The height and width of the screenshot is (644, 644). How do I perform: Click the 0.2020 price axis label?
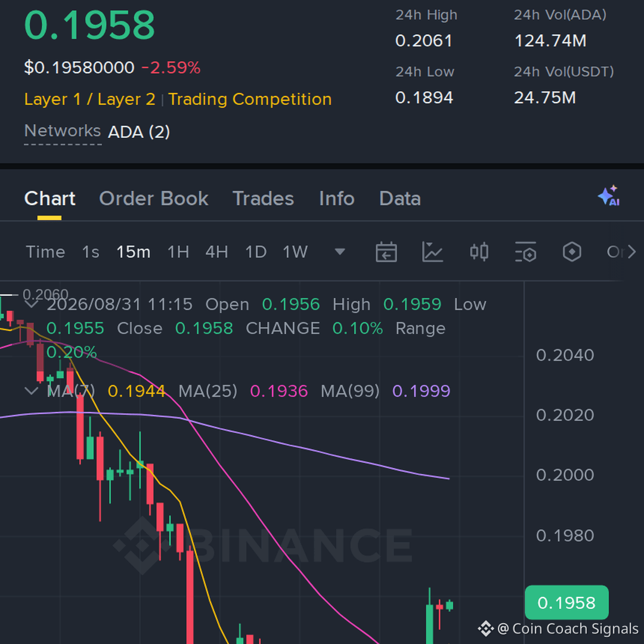point(565,415)
